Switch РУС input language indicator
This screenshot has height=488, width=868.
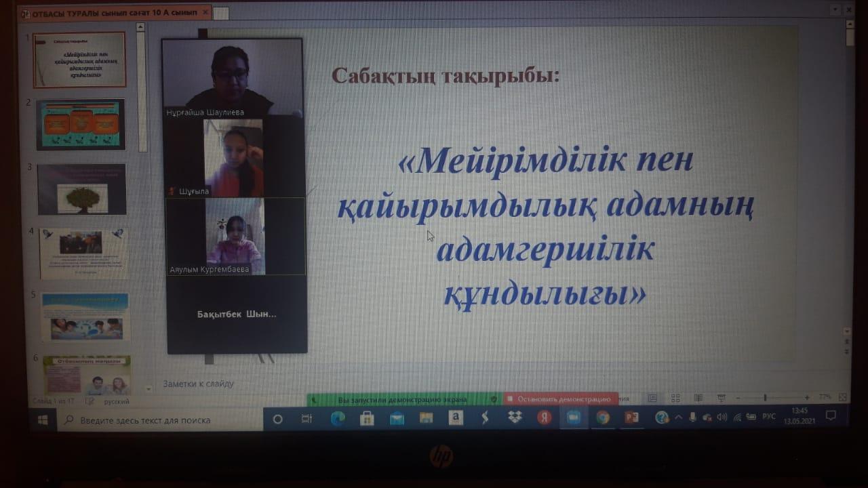[x=769, y=417]
